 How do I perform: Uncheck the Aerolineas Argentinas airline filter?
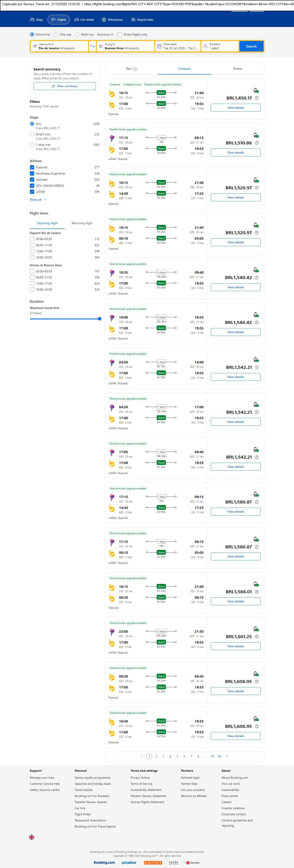[32, 173]
